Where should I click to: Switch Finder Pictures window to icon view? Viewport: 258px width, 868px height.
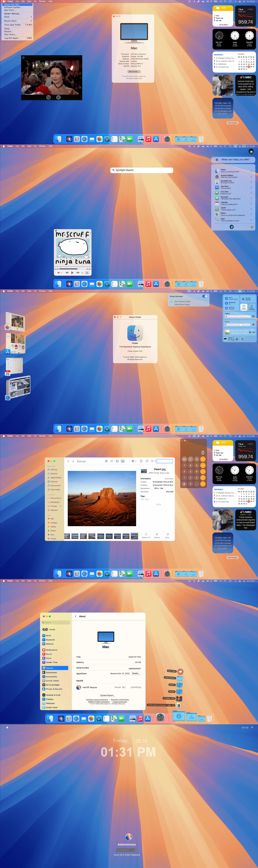click(x=106, y=461)
